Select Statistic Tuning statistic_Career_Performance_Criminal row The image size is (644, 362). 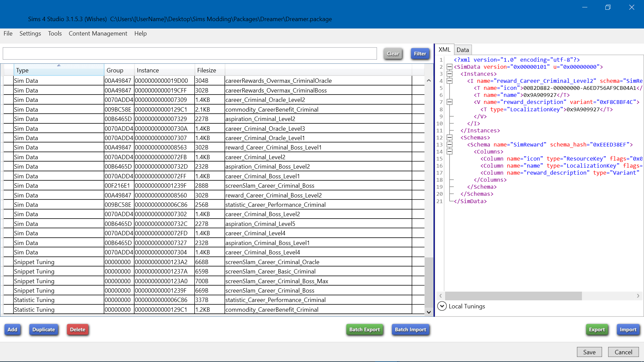coord(214,300)
